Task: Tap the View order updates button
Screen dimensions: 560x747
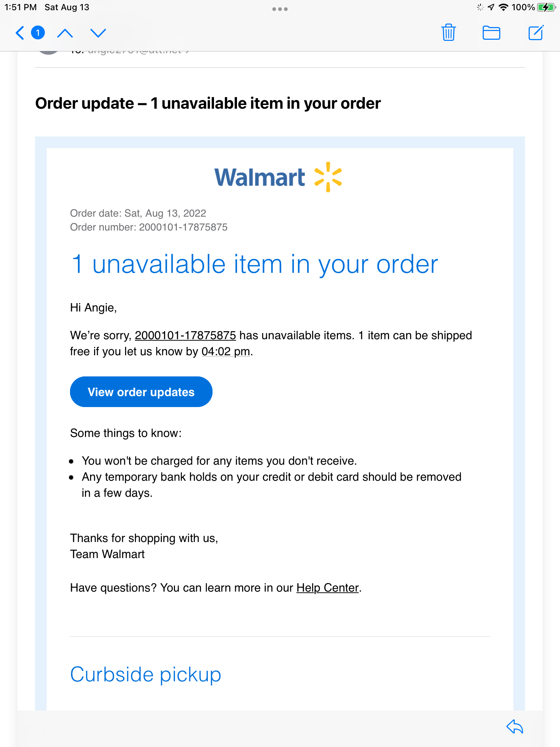Action: [x=141, y=392]
